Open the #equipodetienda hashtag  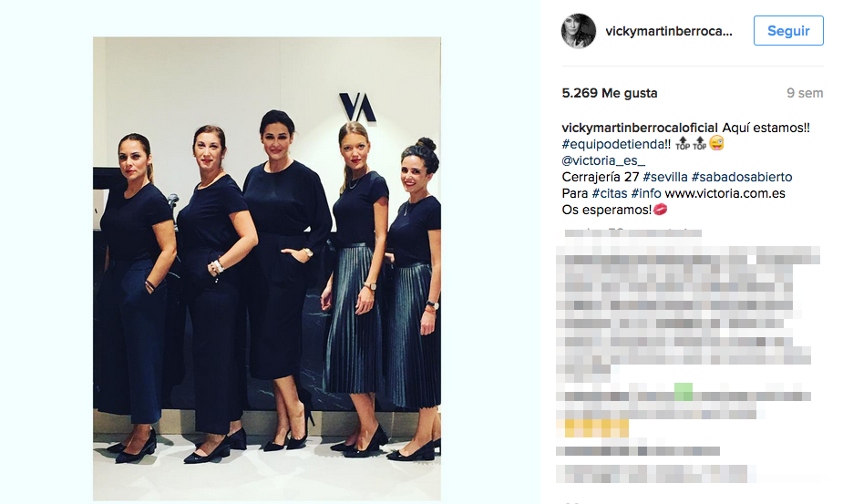tap(613, 144)
